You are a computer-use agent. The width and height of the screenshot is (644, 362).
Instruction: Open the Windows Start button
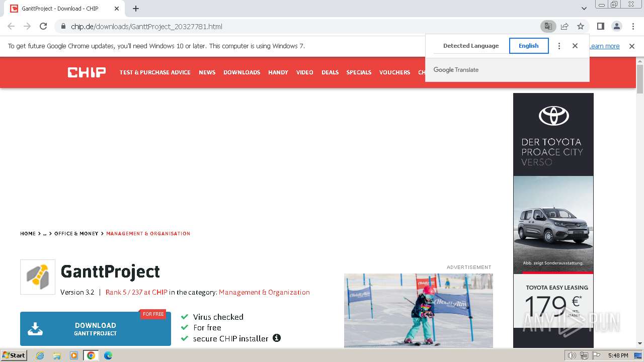click(x=14, y=355)
